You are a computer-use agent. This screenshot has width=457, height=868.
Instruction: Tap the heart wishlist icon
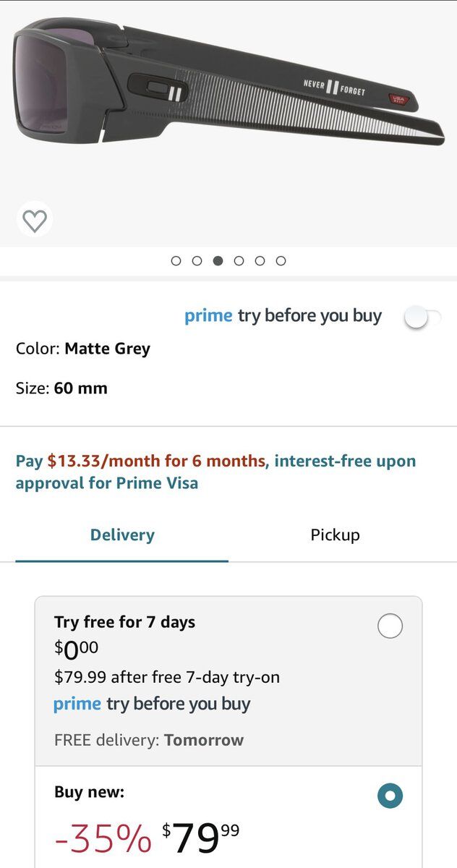[x=35, y=220]
